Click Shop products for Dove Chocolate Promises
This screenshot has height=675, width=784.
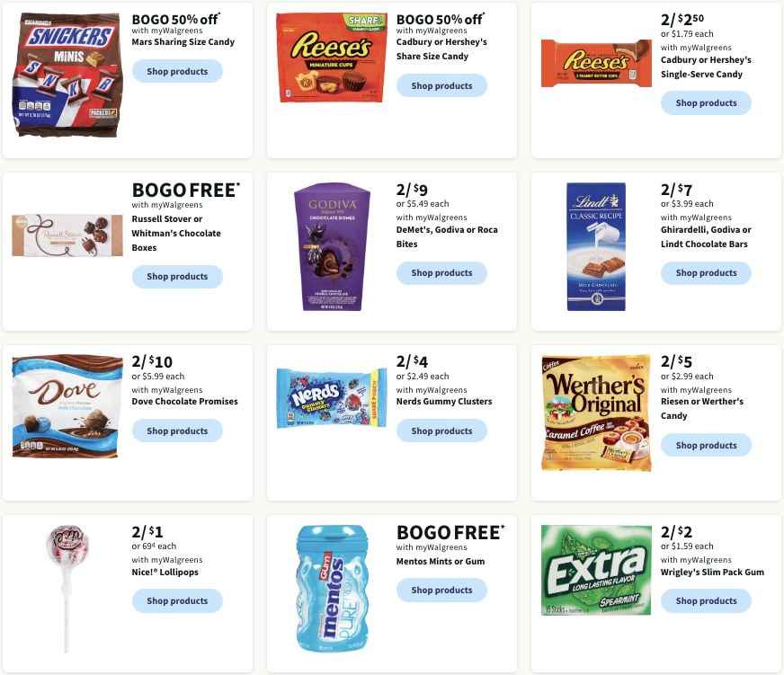point(177,431)
